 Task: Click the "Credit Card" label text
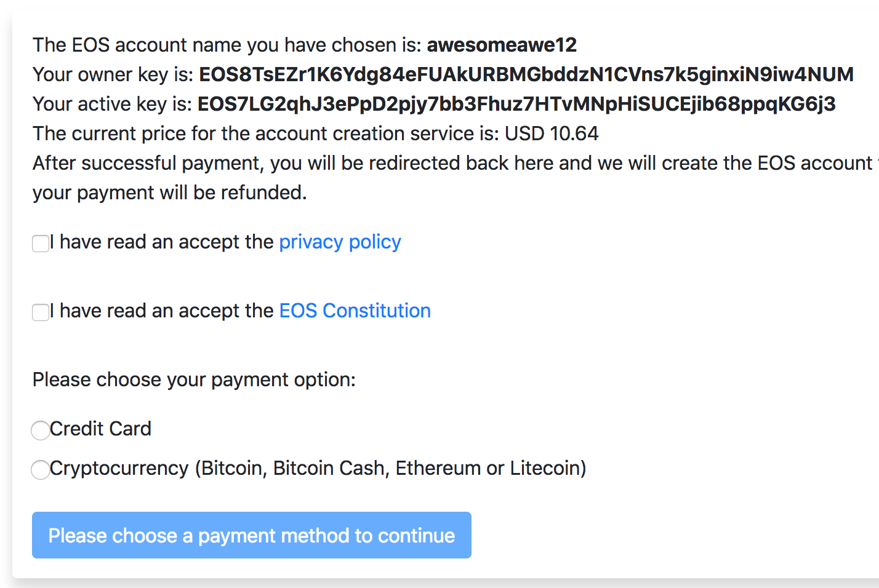tap(100, 429)
